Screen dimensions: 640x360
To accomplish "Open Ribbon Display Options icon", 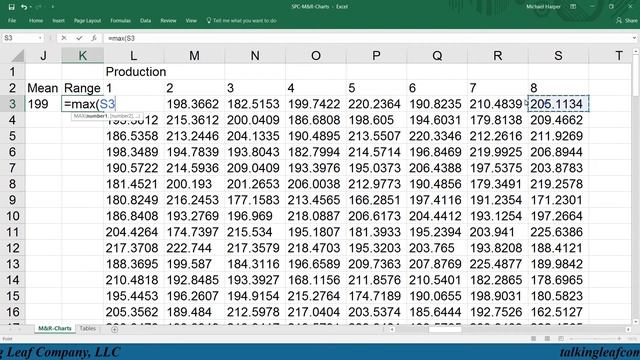I will point(573,7).
